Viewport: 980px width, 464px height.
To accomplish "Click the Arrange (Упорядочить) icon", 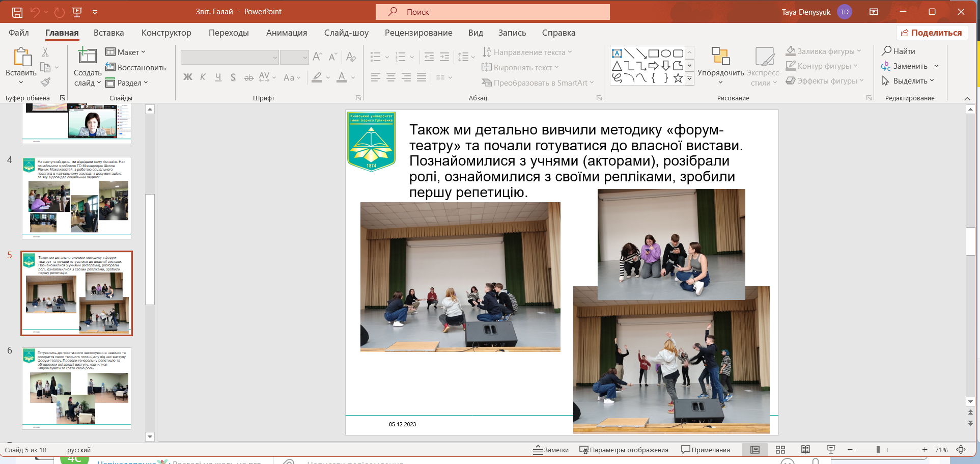I will pos(720,56).
